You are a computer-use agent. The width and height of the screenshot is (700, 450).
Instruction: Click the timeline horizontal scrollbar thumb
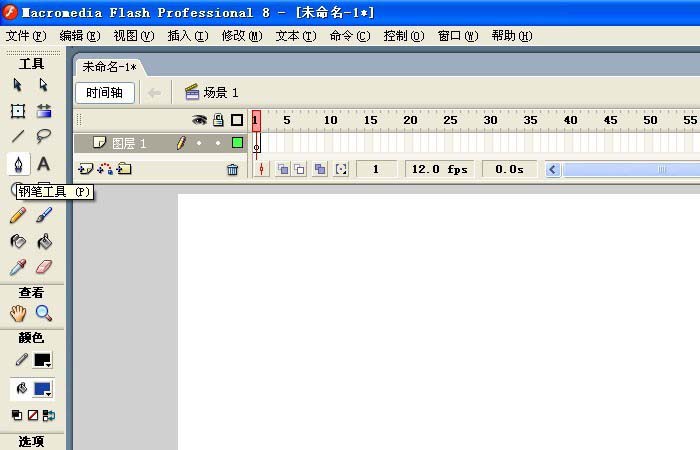click(631, 170)
